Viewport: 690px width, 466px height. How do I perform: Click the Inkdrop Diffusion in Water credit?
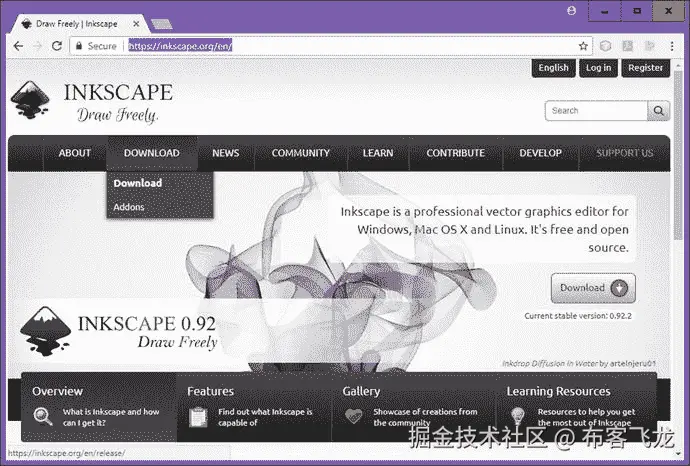[x=579, y=363]
